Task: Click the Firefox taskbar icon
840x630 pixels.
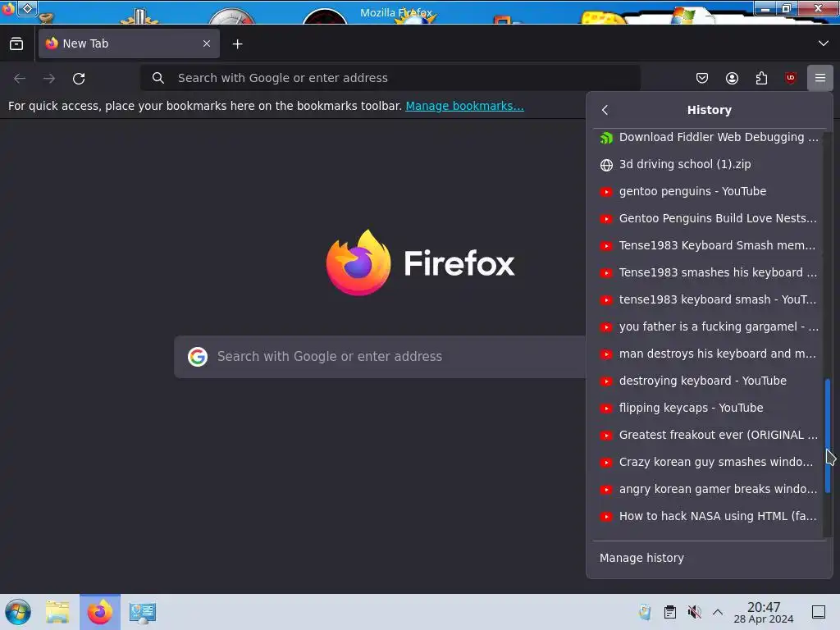Action: click(x=100, y=612)
